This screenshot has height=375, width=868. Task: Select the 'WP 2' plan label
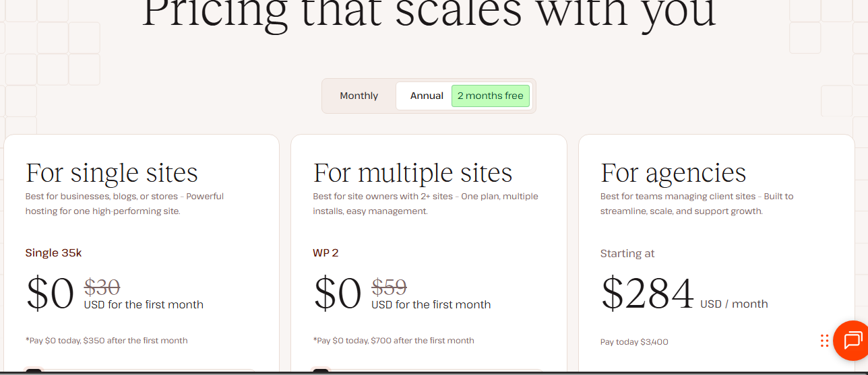325,253
